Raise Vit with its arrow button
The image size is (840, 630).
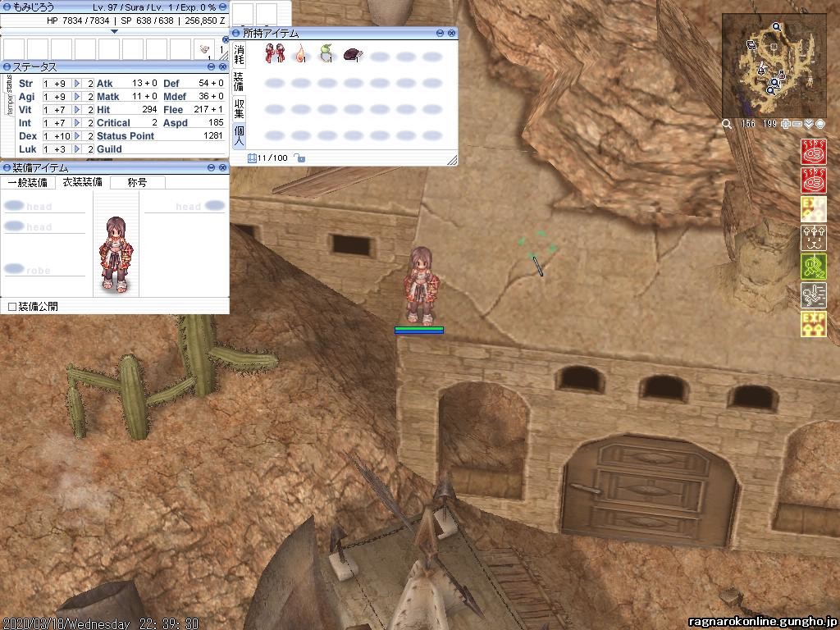click(x=77, y=110)
